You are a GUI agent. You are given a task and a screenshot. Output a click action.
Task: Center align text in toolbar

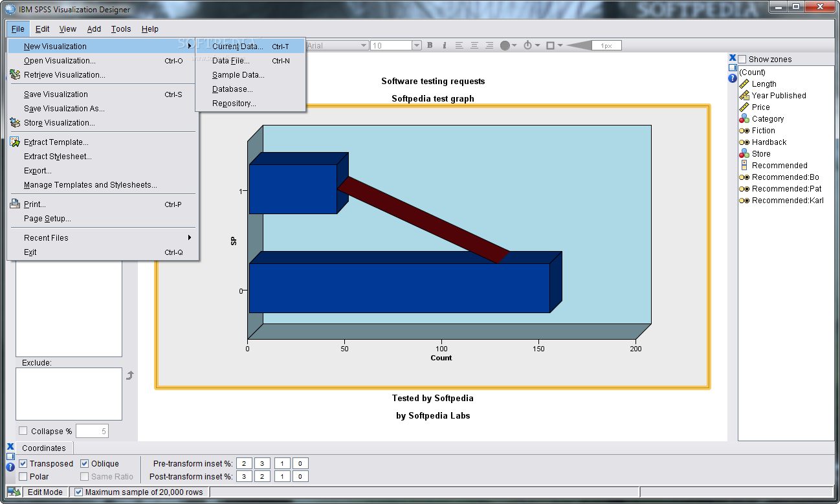coord(474,45)
